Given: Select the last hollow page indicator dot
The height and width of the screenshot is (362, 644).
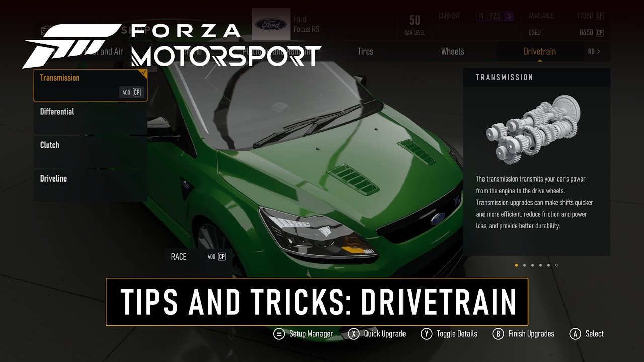Looking at the screenshot, I should pos(556,265).
